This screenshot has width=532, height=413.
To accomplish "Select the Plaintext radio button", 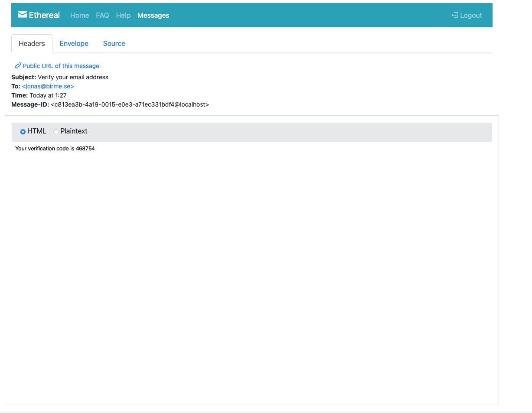I will (56, 132).
